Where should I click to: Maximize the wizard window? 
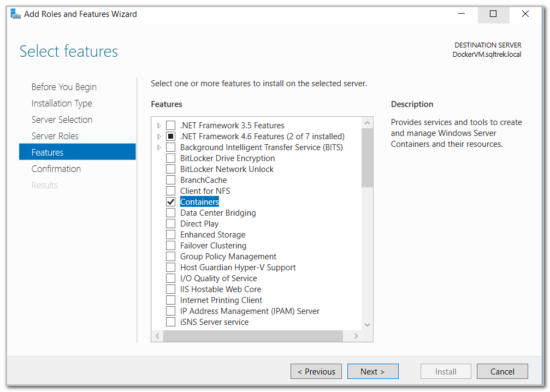[493, 14]
